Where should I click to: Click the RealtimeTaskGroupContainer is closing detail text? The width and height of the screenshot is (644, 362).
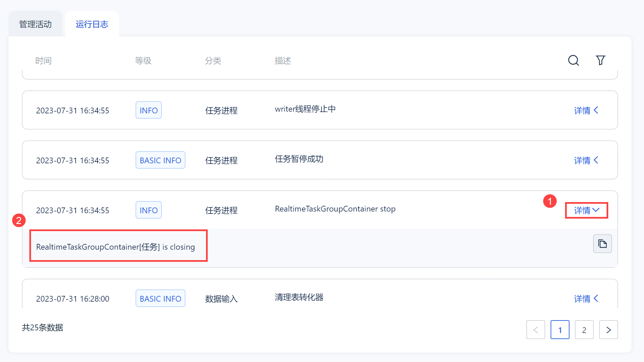tap(115, 247)
